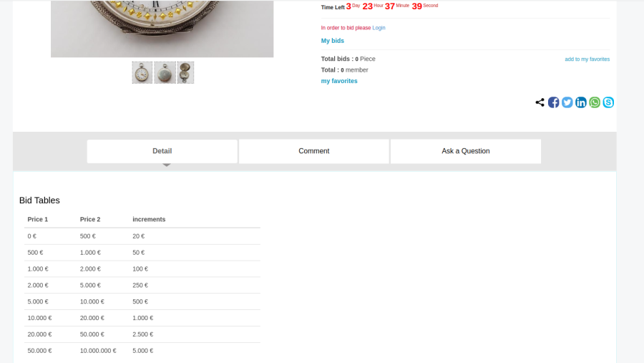
Task: Open the Detail tab
Action: (x=162, y=151)
